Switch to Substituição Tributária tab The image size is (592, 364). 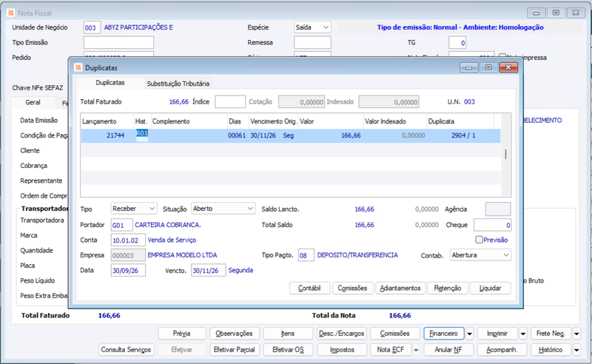click(178, 84)
